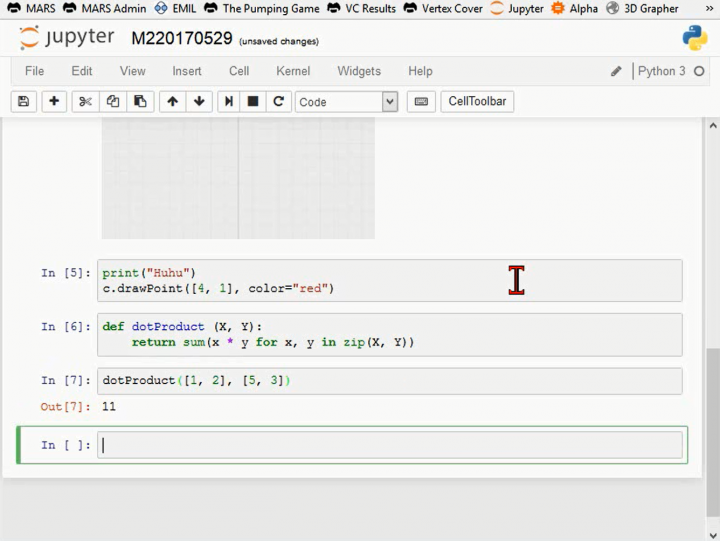The image size is (720, 541).
Task: Click the scrollbar down arrow
Action: [713, 535]
